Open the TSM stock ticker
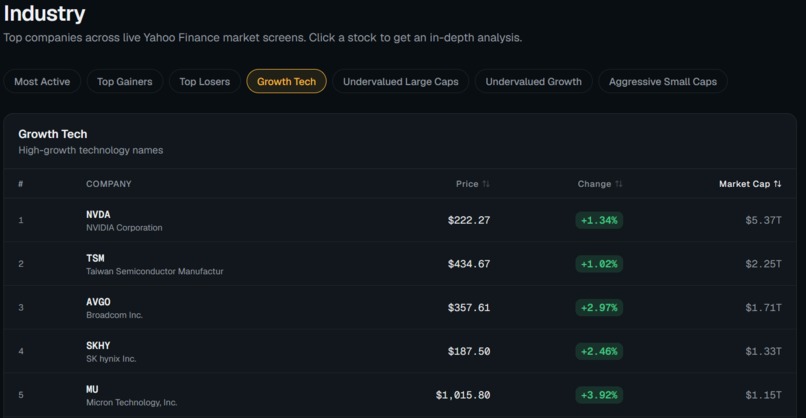This screenshot has width=806, height=418. tap(95, 258)
